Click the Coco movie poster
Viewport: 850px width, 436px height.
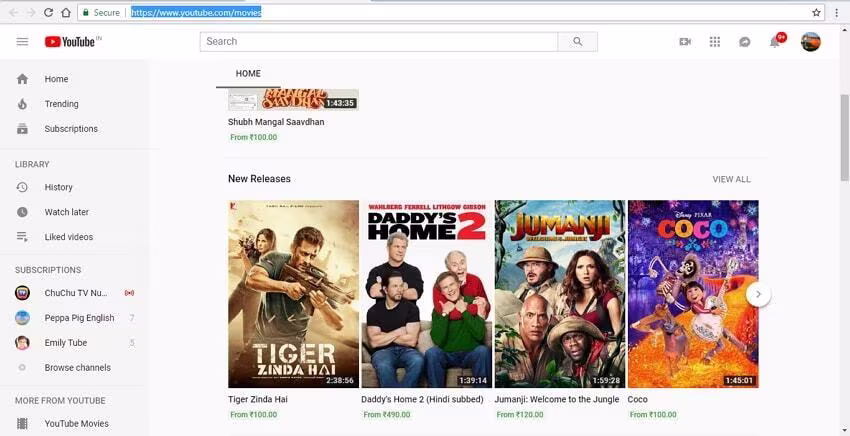coord(693,294)
